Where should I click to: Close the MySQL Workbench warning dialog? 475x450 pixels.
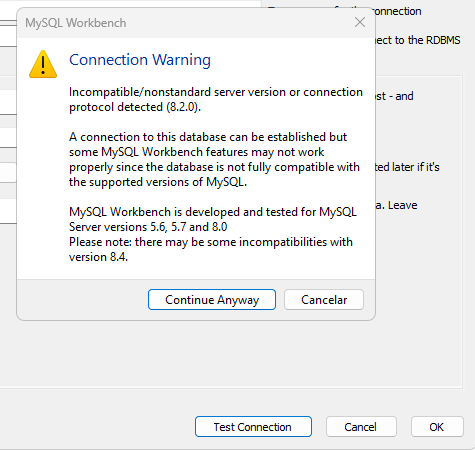(x=360, y=22)
